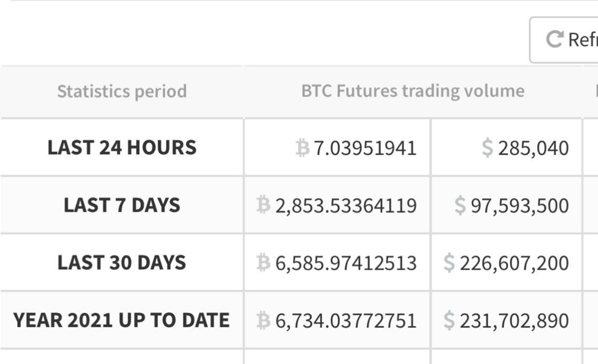Image resolution: width=598 pixels, height=364 pixels.
Task: Select the LAST 24 HOURS row label
Action: point(122,148)
